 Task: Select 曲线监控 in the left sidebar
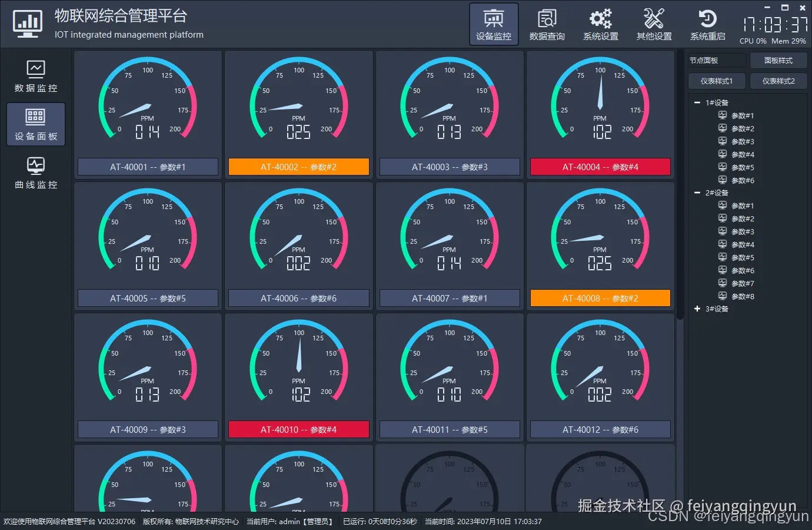pyautogui.click(x=36, y=173)
